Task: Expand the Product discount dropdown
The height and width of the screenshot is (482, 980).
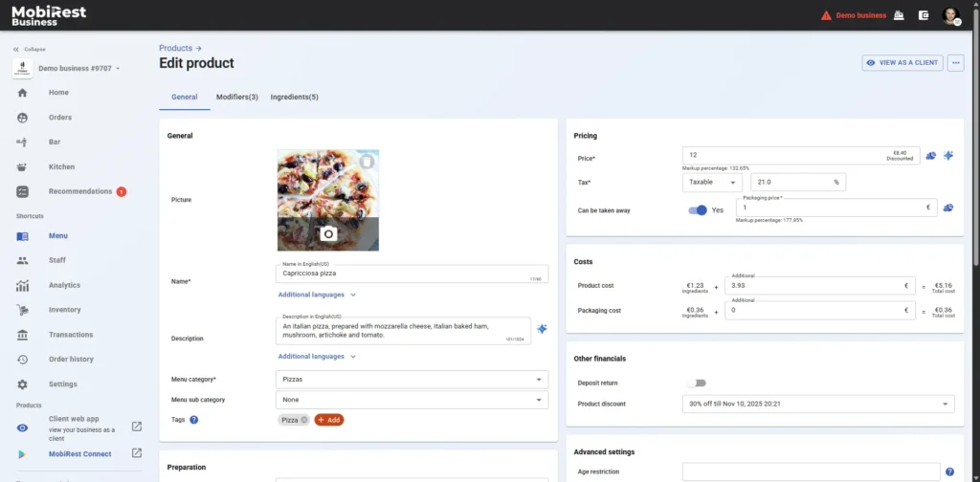Action: 818,405
